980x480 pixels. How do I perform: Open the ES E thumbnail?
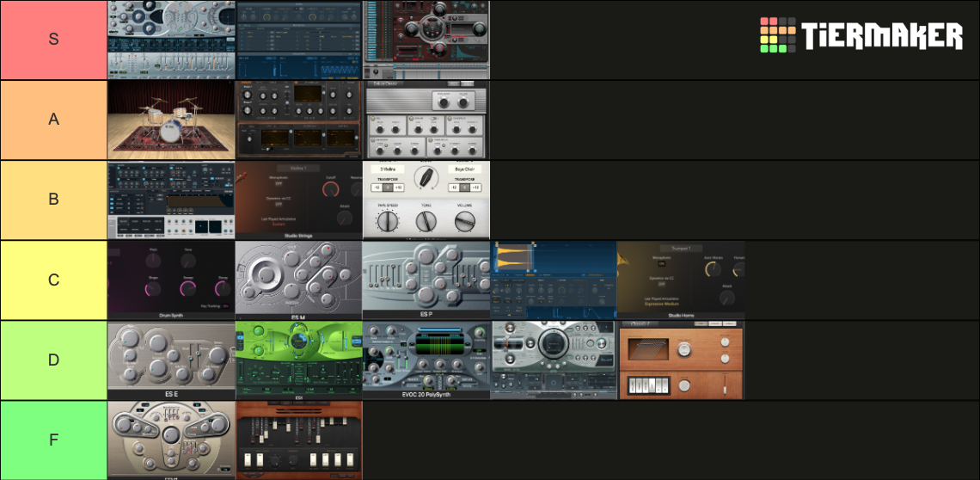(171, 360)
